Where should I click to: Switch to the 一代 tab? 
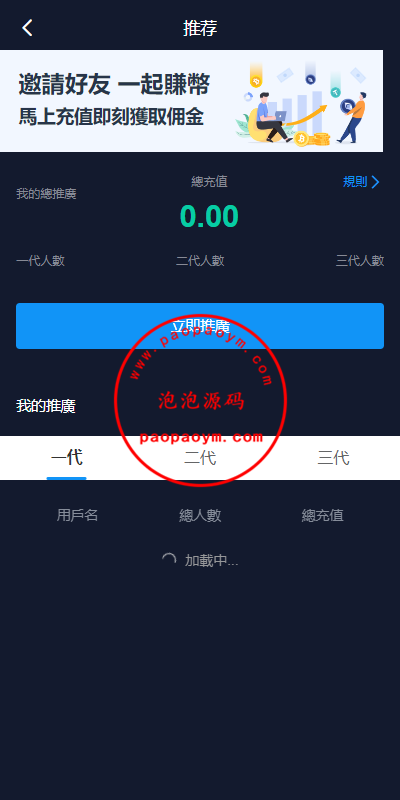(x=66, y=458)
